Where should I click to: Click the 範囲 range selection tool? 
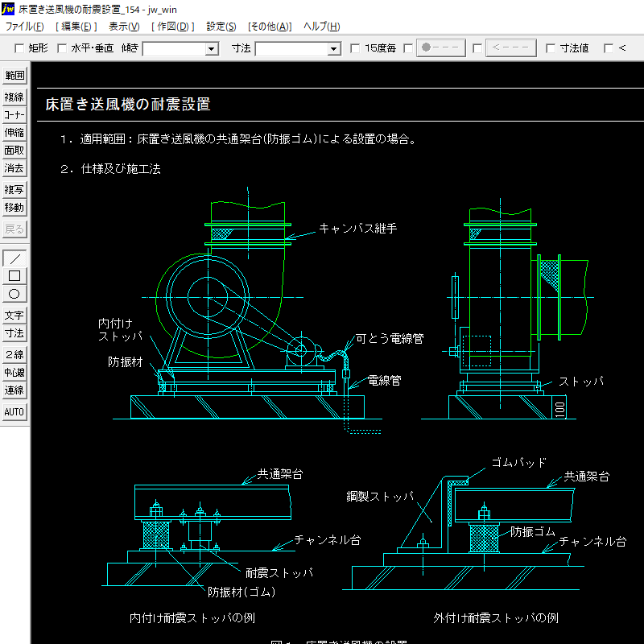14,76
